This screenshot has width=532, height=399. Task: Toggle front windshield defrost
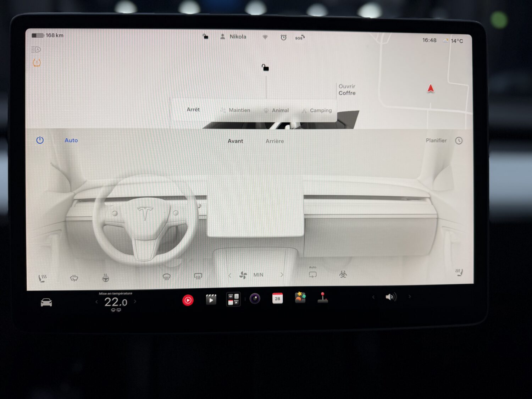166,277
